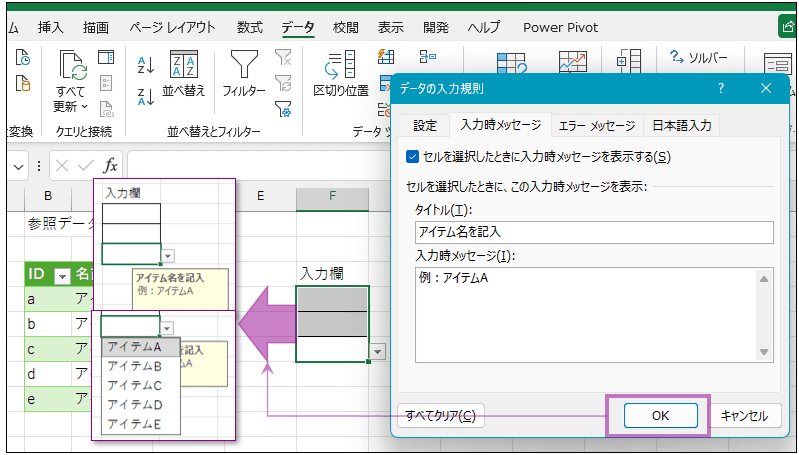Open the ヘルプ ribbon tab

pos(484,28)
